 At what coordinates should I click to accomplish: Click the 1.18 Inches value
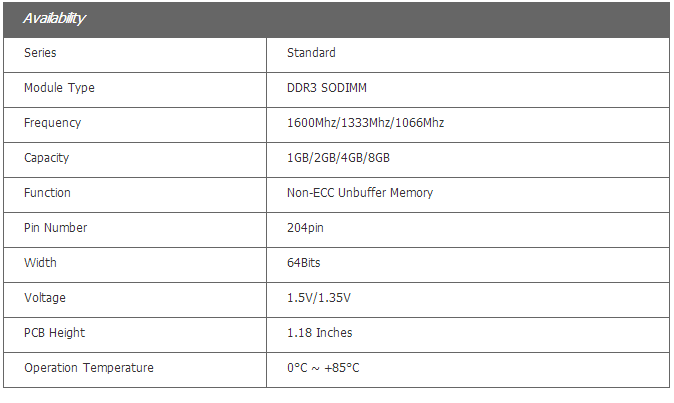click(x=319, y=333)
